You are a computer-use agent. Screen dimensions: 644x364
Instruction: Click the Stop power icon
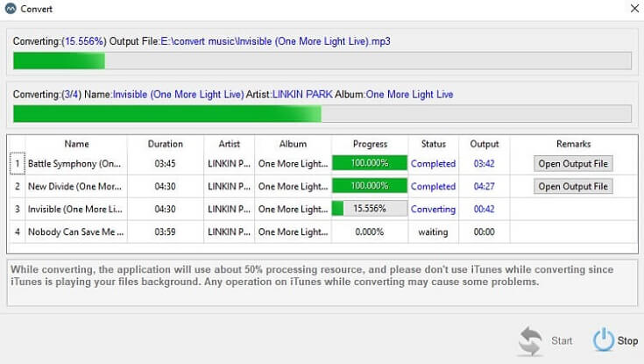pyautogui.click(x=604, y=340)
